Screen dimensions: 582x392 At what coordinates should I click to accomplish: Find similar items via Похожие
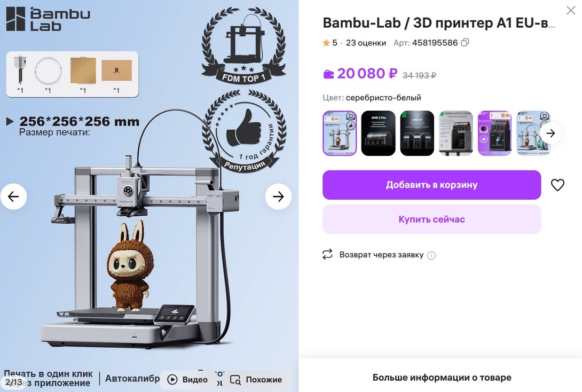coord(256,379)
